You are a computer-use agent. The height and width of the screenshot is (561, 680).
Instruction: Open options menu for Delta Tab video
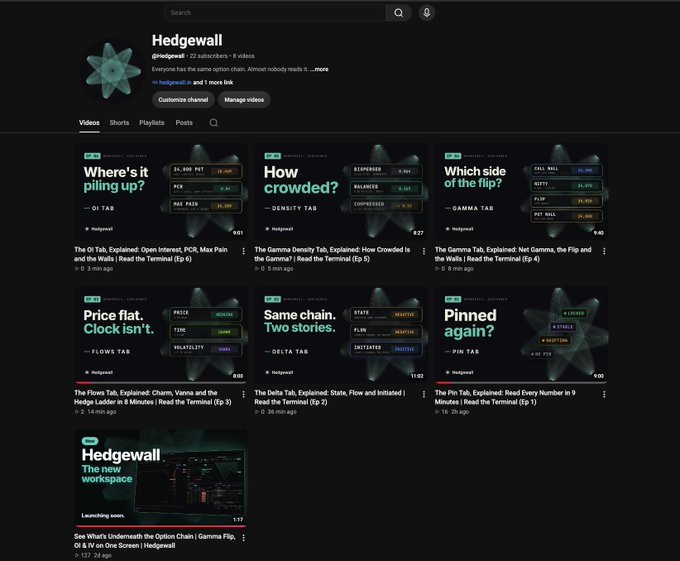click(424, 394)
